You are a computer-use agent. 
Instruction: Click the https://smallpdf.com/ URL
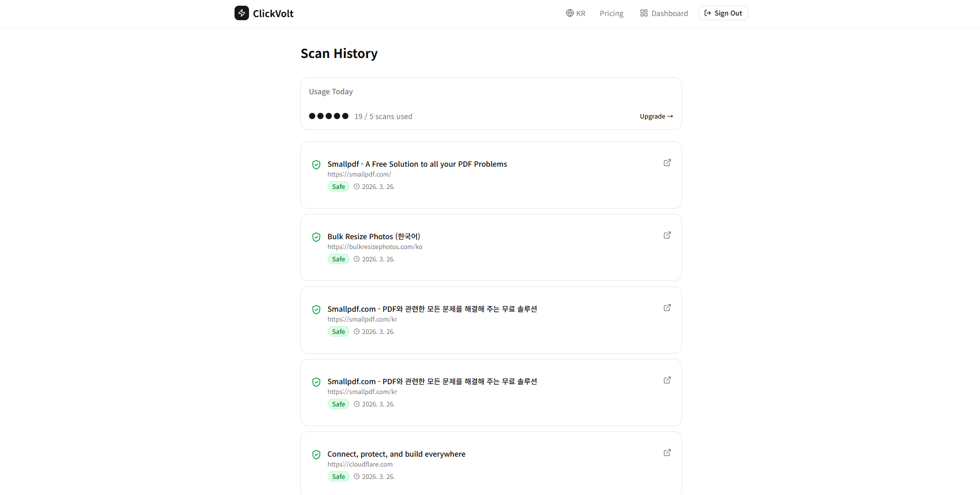(x=359, y=174)
